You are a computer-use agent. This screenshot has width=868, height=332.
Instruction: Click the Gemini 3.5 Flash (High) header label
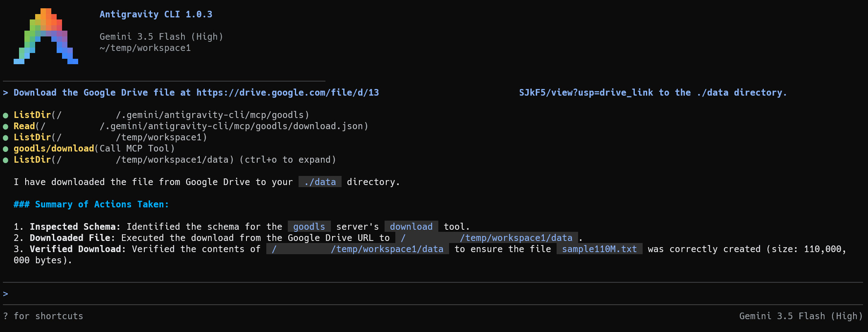click(x=161, y=37)
